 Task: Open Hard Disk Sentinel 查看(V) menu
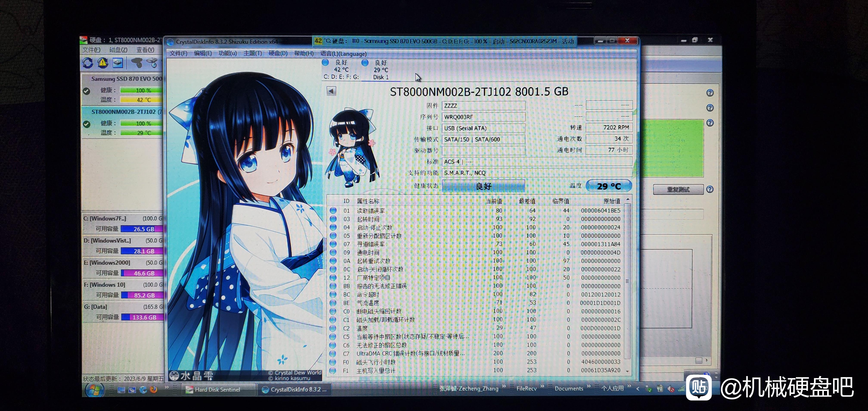145,50
